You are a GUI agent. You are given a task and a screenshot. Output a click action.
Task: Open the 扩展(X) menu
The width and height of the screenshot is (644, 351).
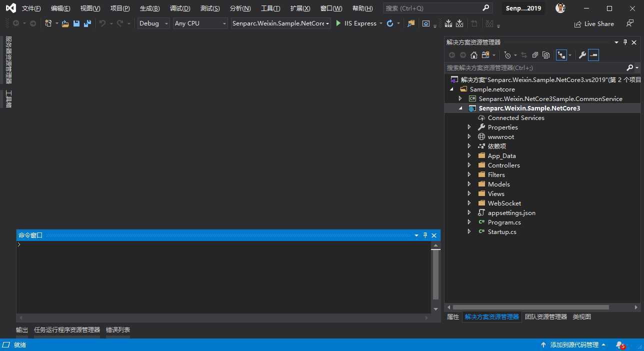(300, 8)
